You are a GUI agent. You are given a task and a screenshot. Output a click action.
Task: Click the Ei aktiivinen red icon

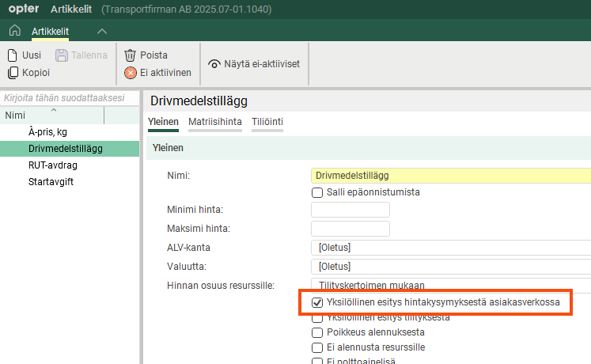click(131, 73)
